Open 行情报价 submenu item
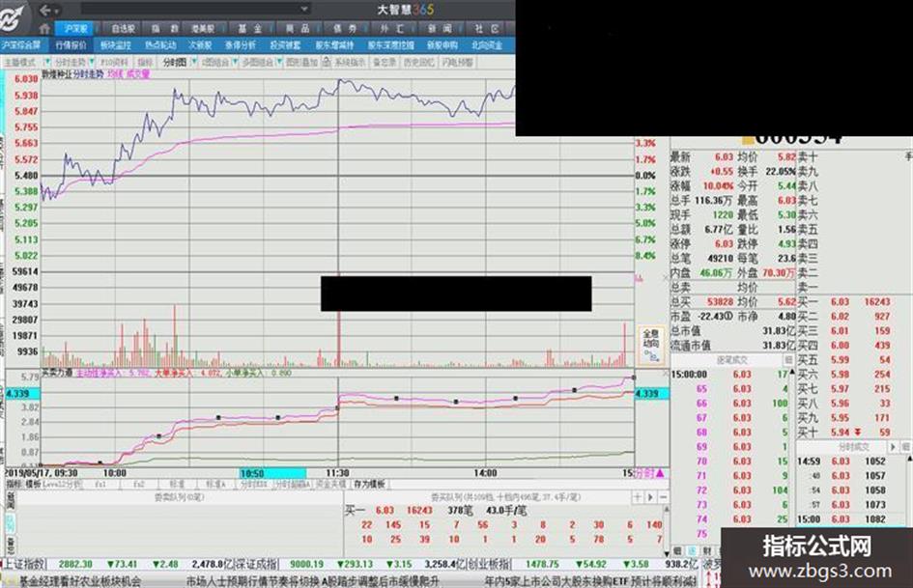 (71, 44)
